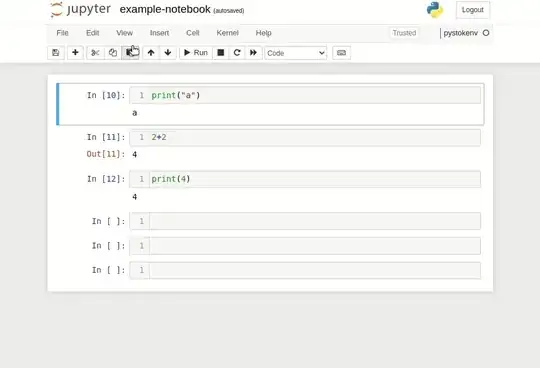Screen dimensions: 540x368
Task: Open the command palette keyboard icon
Action: coord(341,53)
